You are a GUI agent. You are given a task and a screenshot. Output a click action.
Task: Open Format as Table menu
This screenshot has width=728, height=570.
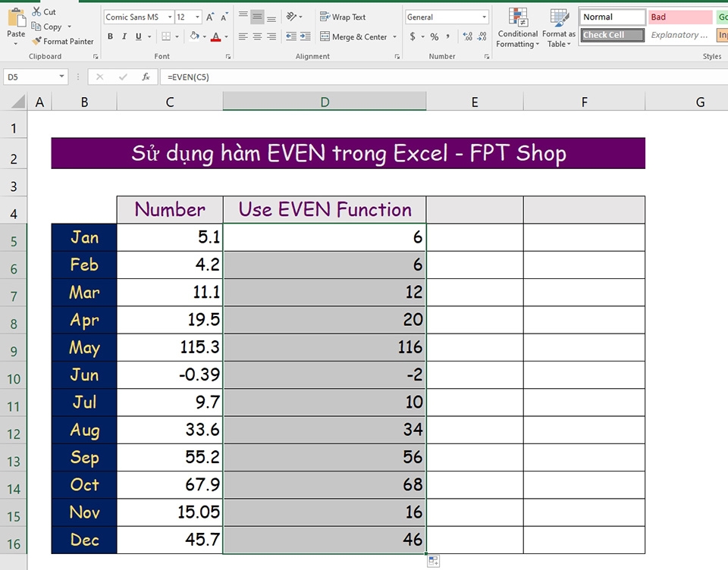click(x=559, y=28)
